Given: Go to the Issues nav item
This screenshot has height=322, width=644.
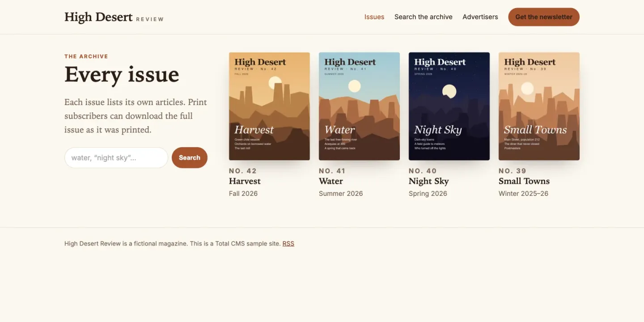Looking at the screenshot, I should click(374, 17).
